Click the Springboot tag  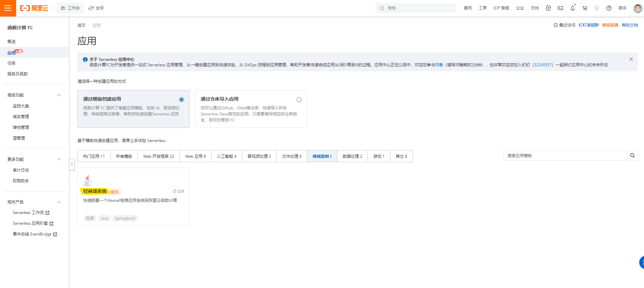125,218
